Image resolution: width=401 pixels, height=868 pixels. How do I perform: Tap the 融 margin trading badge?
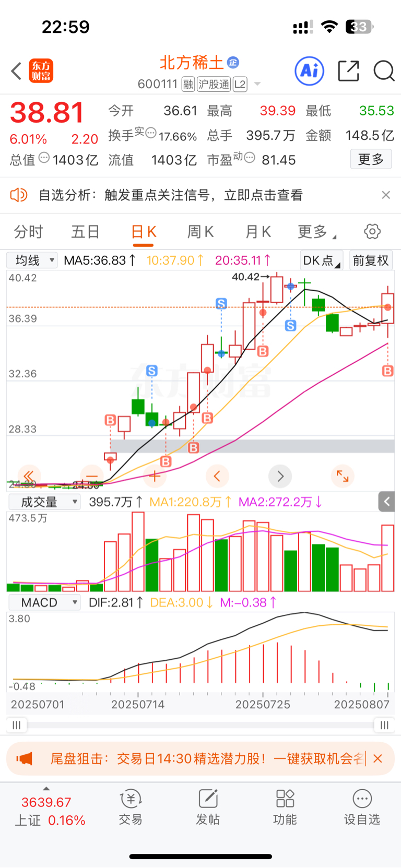pos(188,84)
